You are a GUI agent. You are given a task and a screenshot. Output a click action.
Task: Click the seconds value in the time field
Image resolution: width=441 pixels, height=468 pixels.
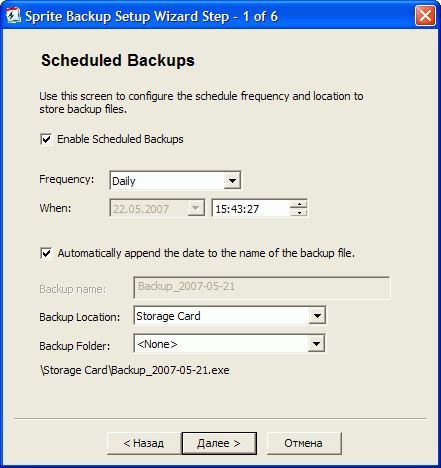tap(253, 209)
